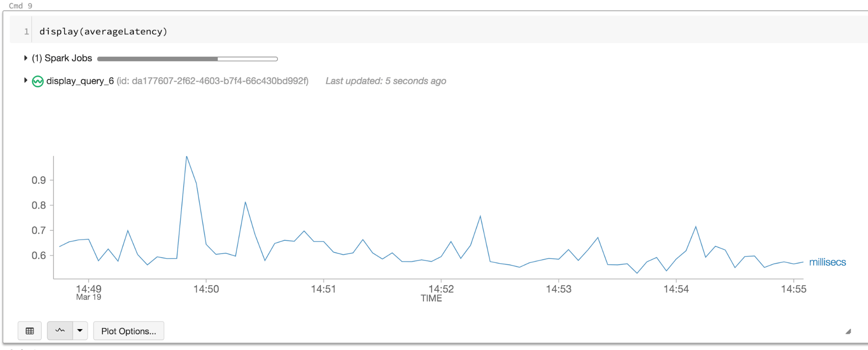
Task: Click the query id text in parentheses
Action: [x=212, y=81]
